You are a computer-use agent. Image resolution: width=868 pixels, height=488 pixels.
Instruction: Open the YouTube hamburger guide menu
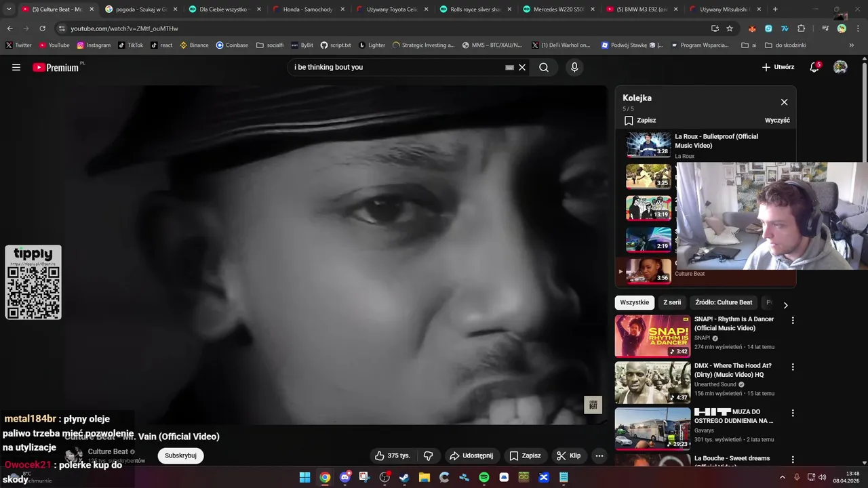coord(16,67)
